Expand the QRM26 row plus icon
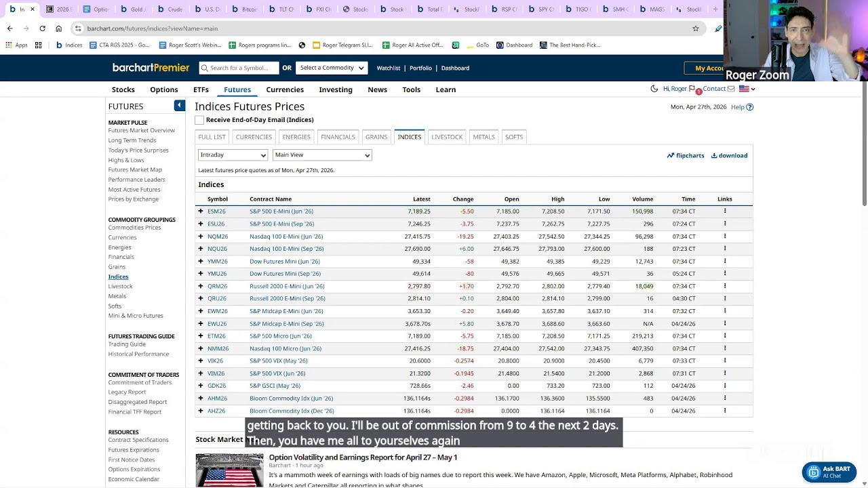Viewport: 868px width, 488px height. click(x=200, y=286)
